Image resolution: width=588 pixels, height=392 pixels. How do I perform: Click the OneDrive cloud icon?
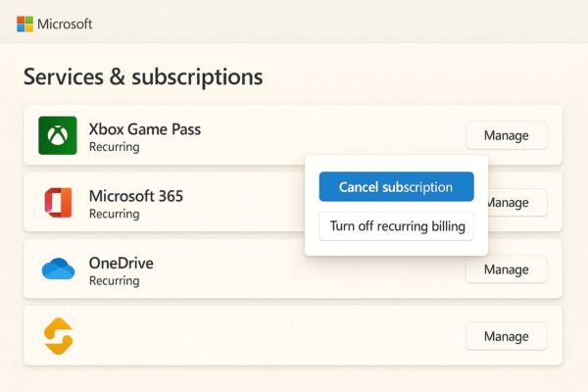coord(58,269)
